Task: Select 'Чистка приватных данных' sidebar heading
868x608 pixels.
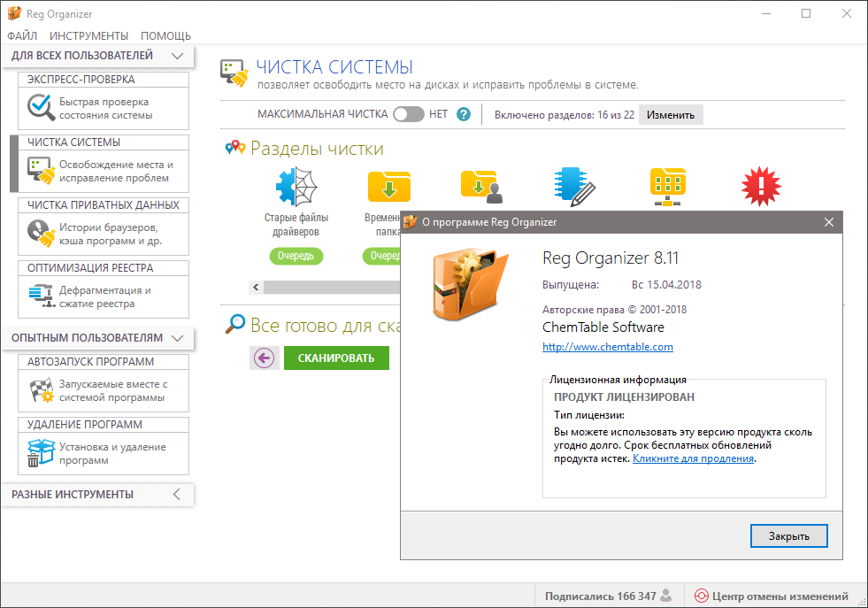Action: click(x=103, y=205)
